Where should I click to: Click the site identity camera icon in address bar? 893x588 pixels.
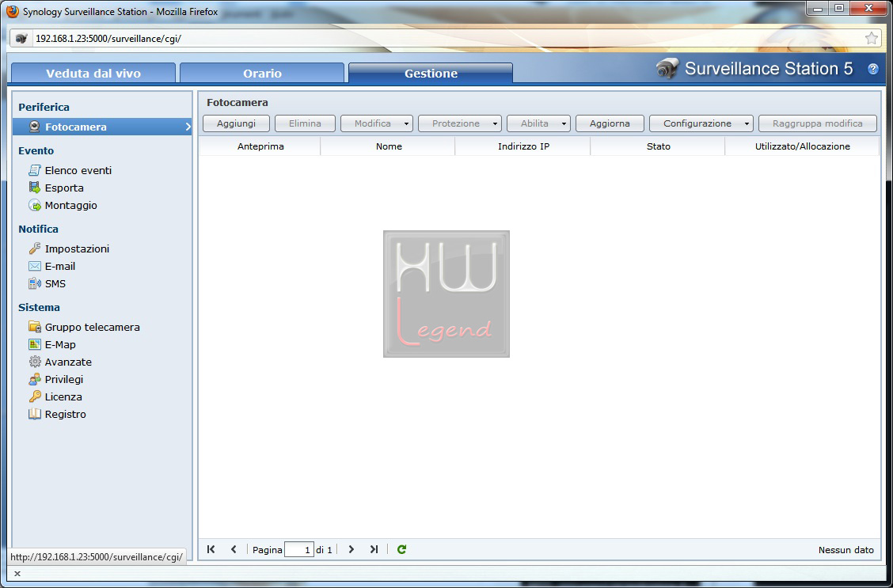tap(21, 39)
